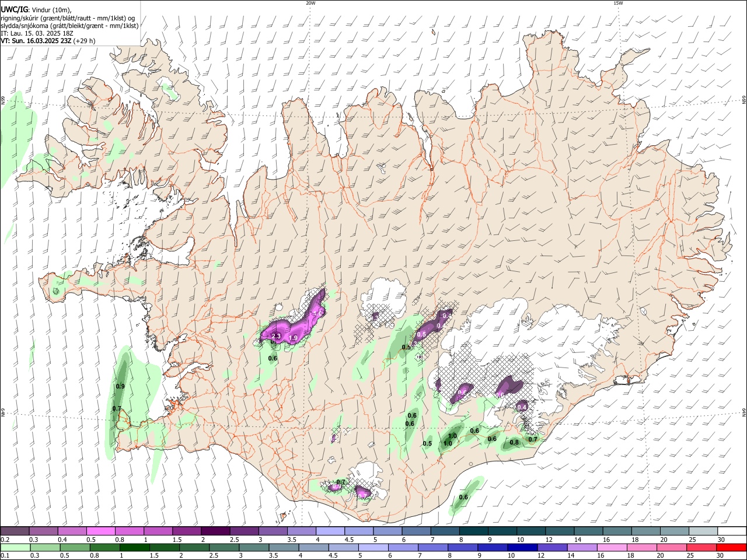Select the bottom-row swatch between 2.5 and 3
747x560 pixels.
(x=224, y=548)
